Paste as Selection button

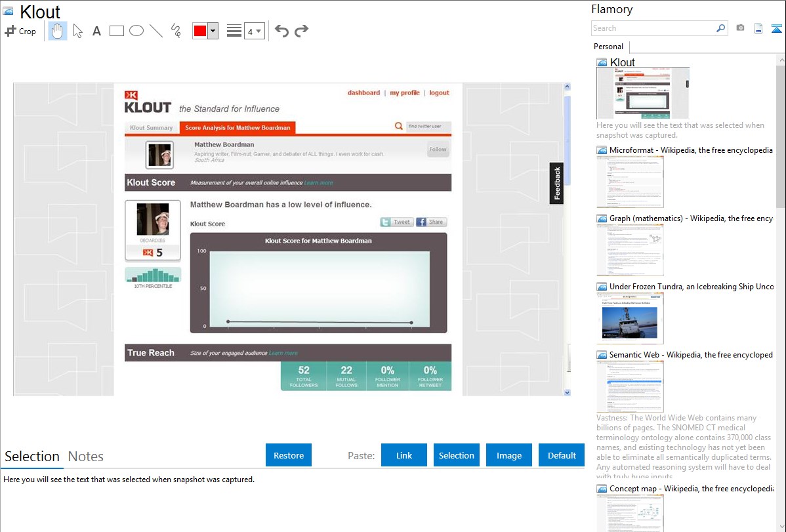(x=456, y=455)
